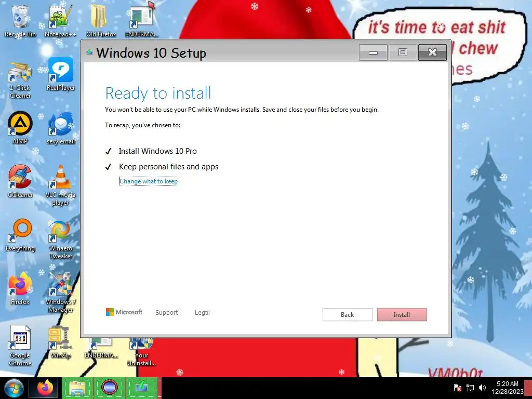The height and width of the screenshot is (399, 532).
Task: Open the volume speaker tray icon
Action: tap(482, 388)
